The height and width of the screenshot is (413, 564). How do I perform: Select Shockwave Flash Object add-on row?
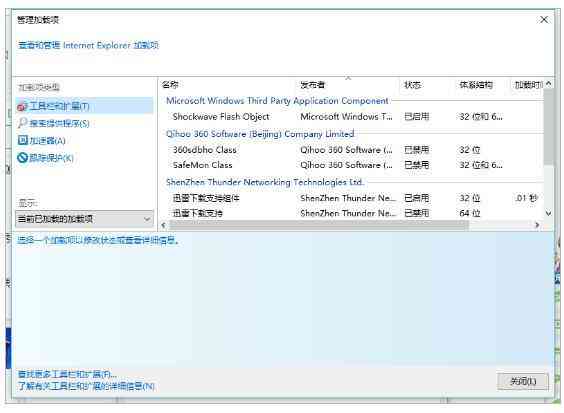point(351,117)
